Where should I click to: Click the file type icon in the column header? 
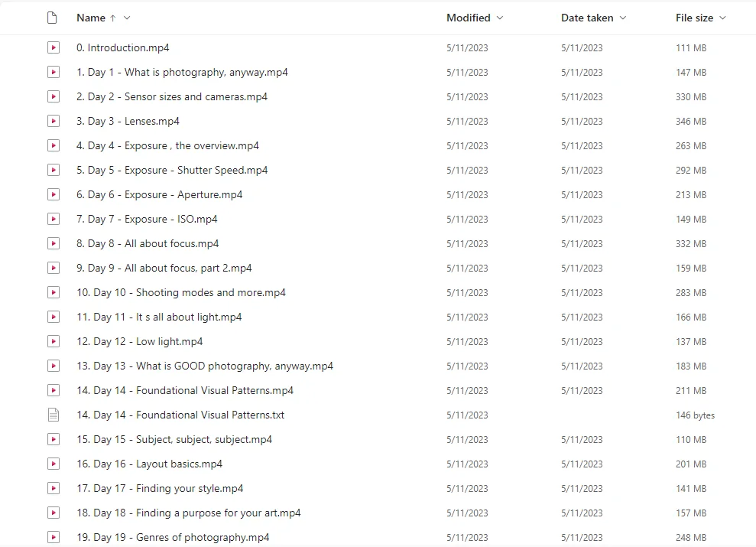coord(53,18)
